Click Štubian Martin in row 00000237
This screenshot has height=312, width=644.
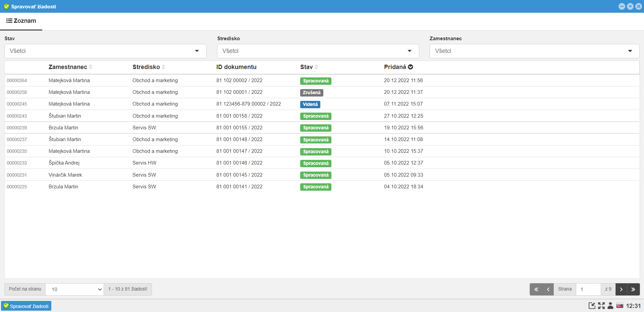coord(65,139)
